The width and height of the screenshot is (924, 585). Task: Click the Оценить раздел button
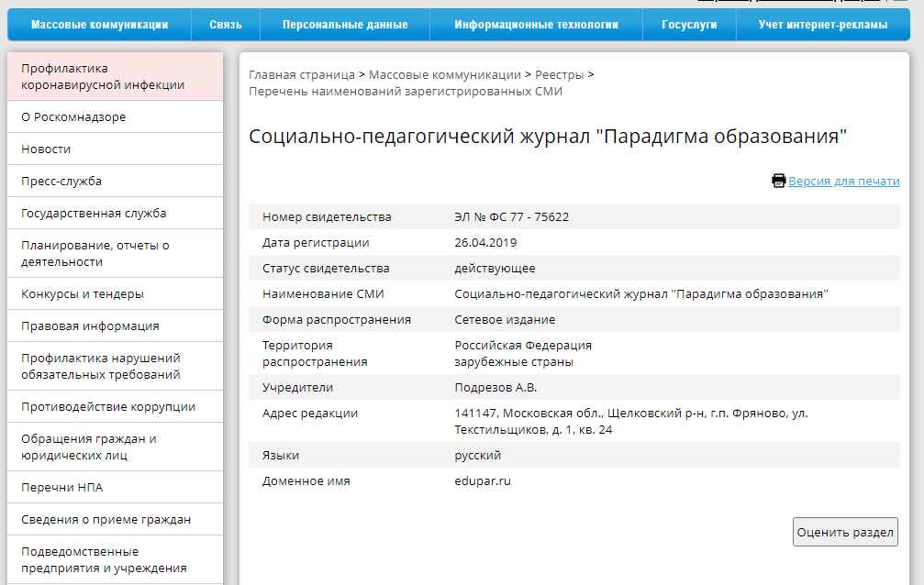(x=845, y=532)
